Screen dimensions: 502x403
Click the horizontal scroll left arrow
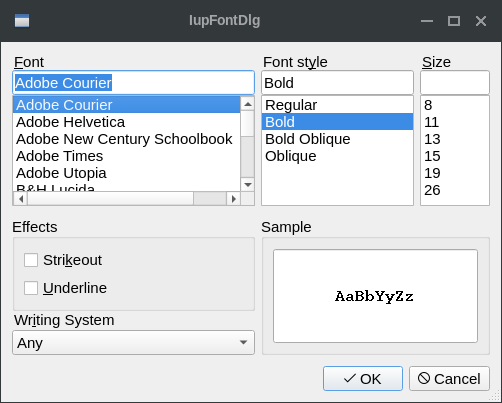[x=21, y=199]
